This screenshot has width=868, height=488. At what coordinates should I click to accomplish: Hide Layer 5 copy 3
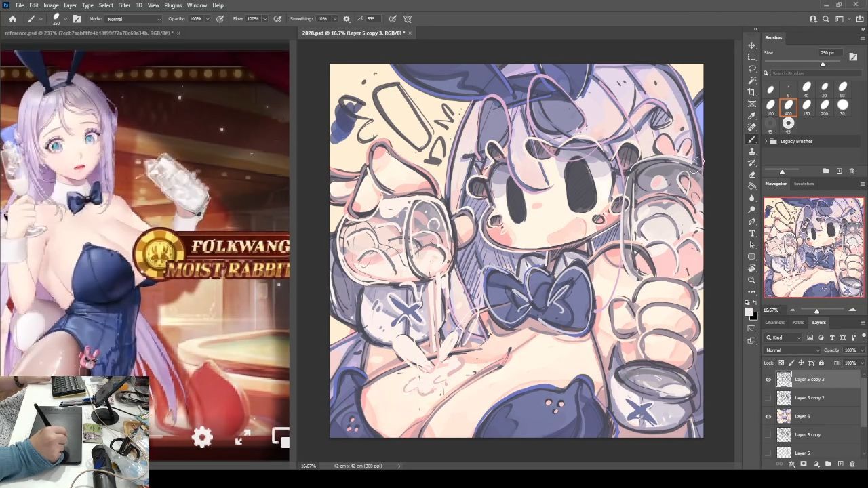pyautogui.click(x=768, y=380)
